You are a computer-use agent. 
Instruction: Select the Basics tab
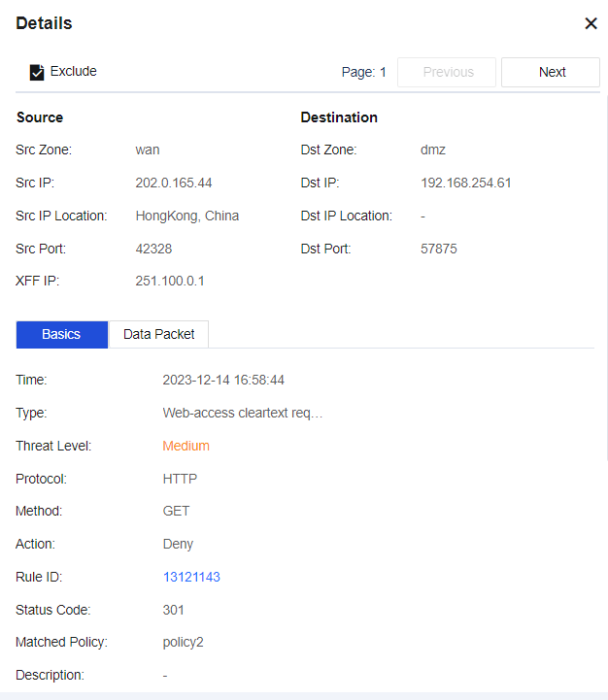(x=61, y=334)
